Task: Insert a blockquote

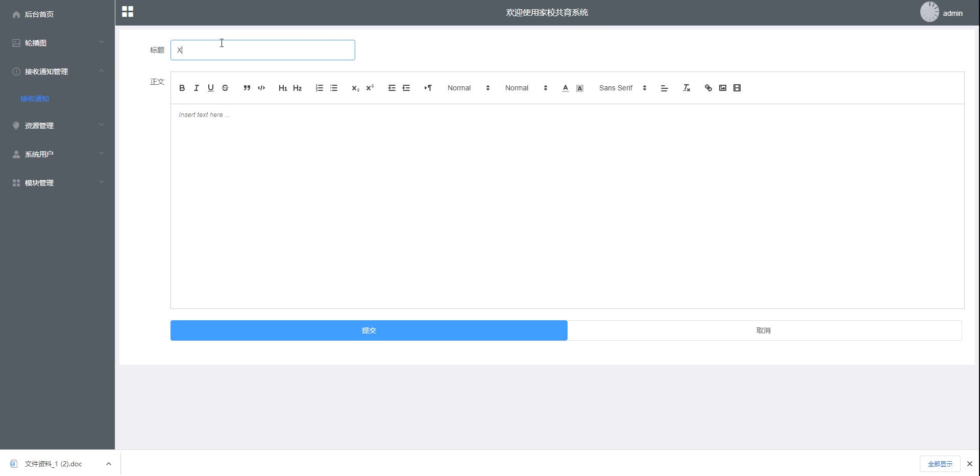Action: 247,88
